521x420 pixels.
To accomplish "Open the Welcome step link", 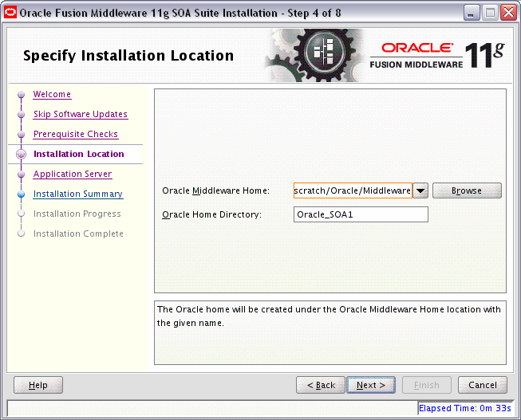I will [52, 94].
